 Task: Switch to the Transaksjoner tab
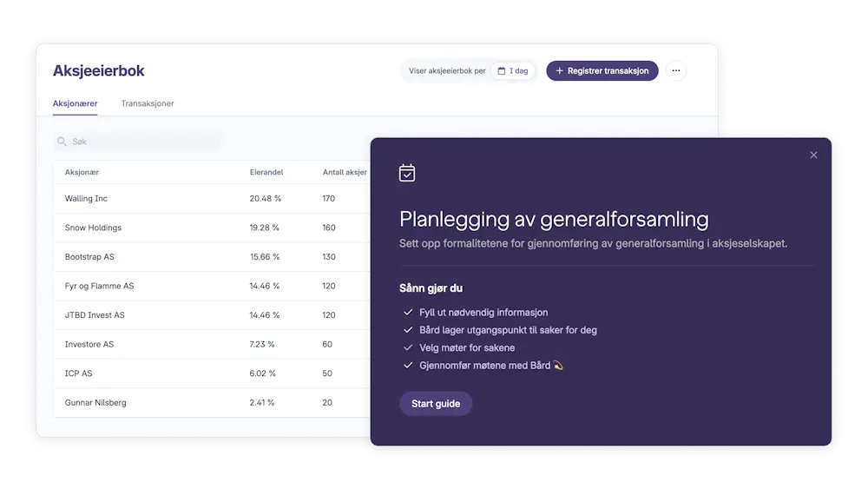tap(148, 103)
